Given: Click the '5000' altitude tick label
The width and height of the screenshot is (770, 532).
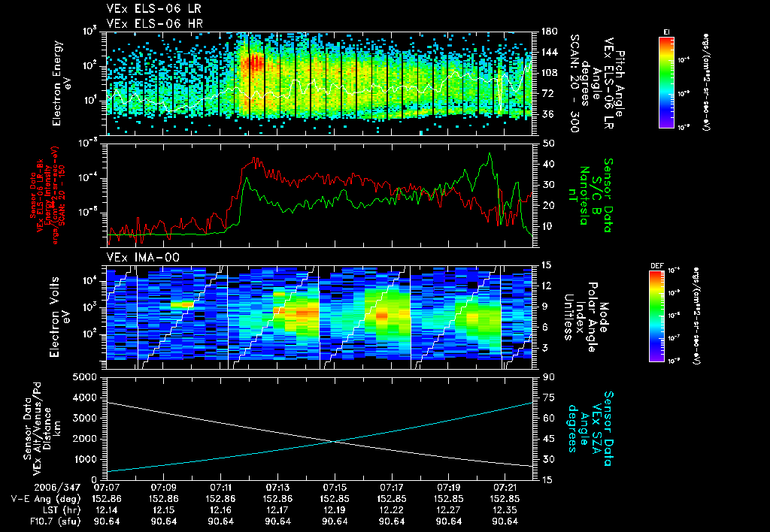Looking at the screenshot, I should (86, 377).
